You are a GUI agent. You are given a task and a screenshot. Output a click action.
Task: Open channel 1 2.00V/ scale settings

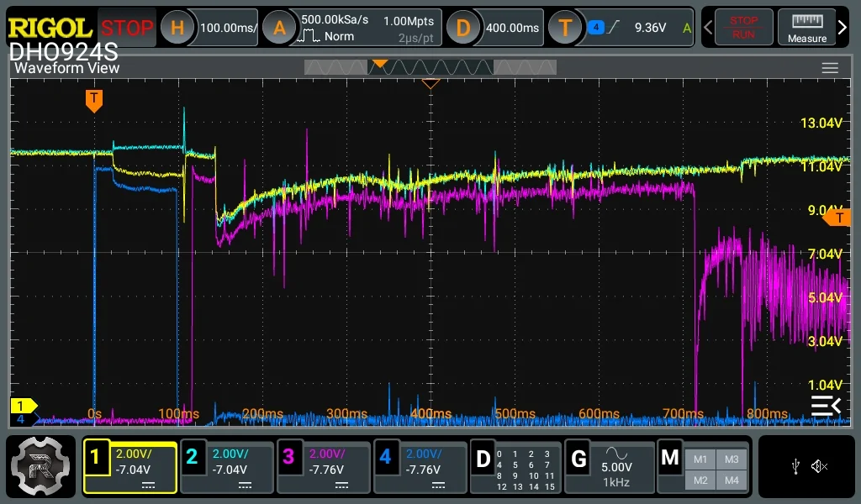[134, 454]
